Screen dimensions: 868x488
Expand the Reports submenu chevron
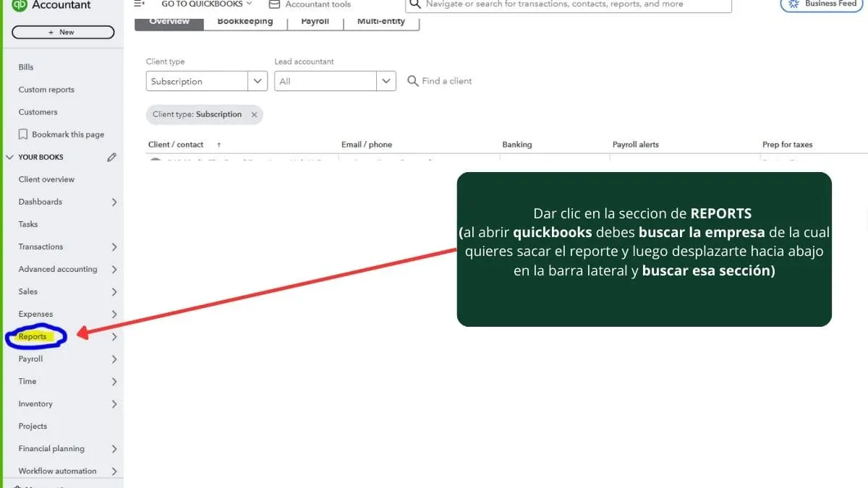114,337
